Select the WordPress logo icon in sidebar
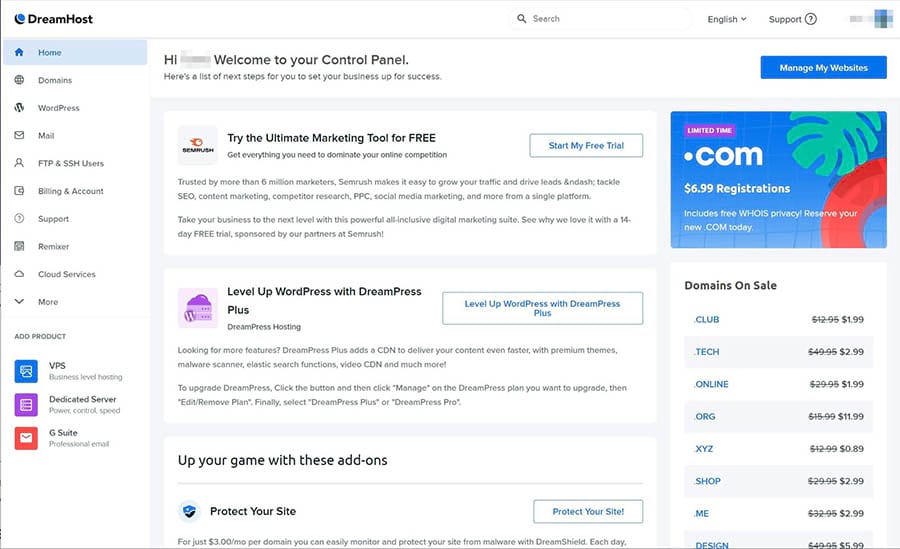This screenshot has width=900, height=549. click(19, 107)
